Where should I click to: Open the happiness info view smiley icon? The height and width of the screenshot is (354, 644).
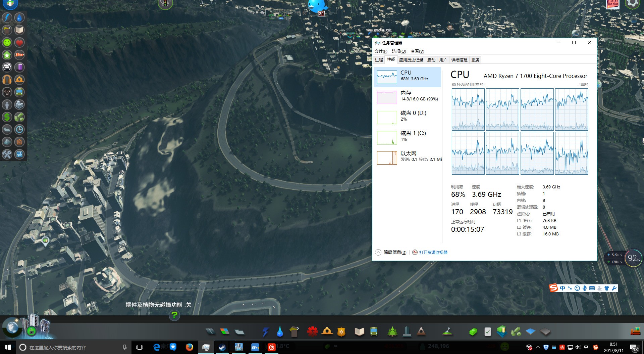[x=7, y=42]
